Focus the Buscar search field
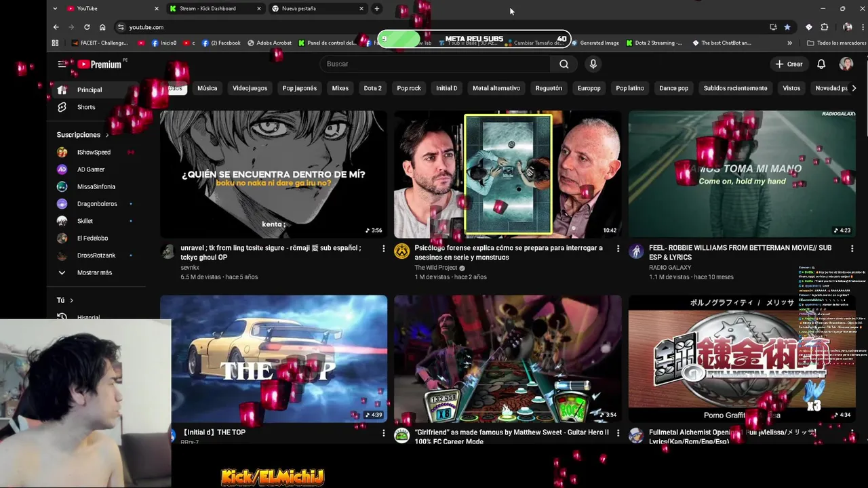Screen dimensions: 868x488 point(435,64)
